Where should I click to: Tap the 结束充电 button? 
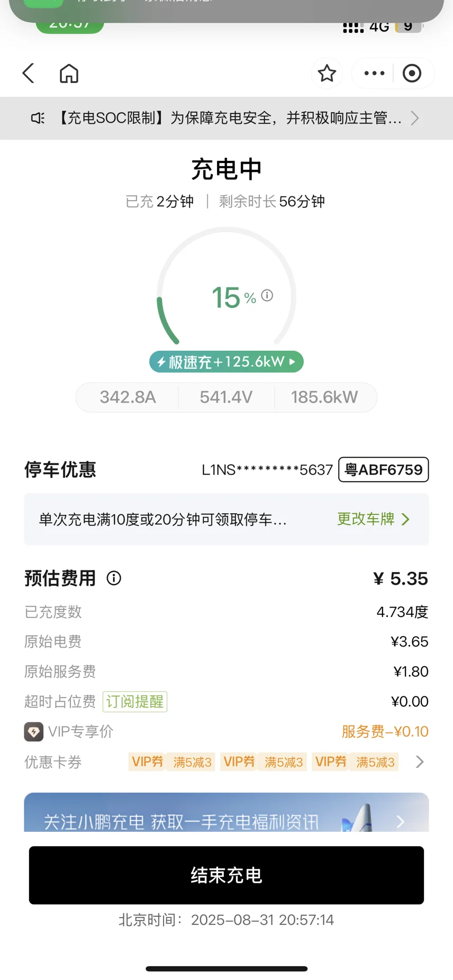[226, 875]
